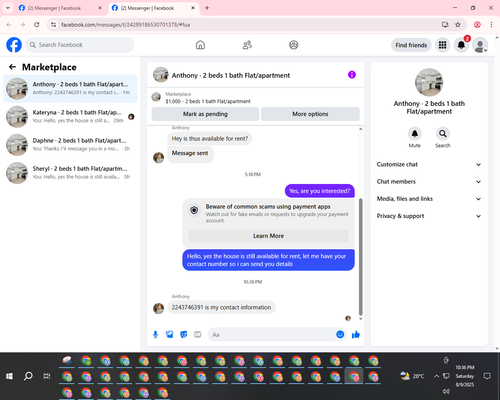Image resolution: width=500 pixels, height=400 pixels.
Task: Open the Facebook menu grid icon
Action: (442, 45)
